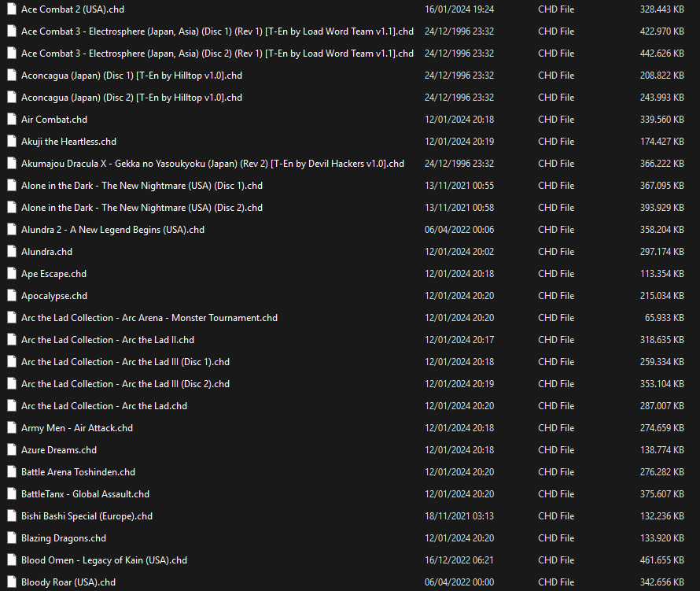700x591 pixels.
Task: Click the date 16/12/2022 06:21
Action: point(459,560)
